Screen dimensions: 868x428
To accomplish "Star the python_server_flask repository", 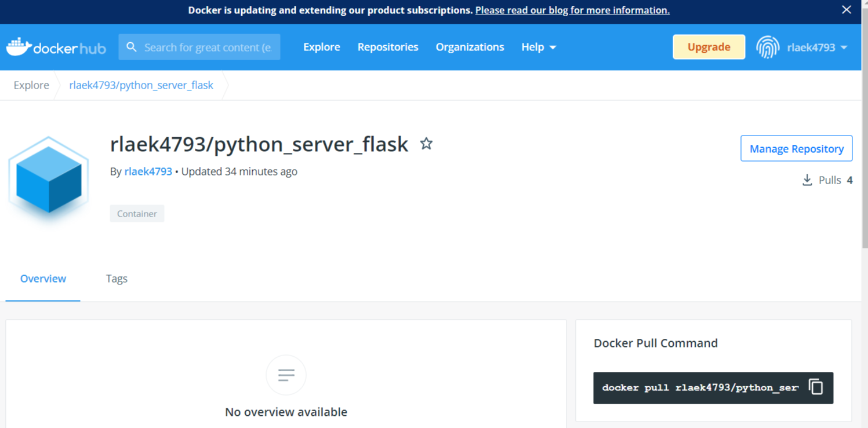I will 426,144.
